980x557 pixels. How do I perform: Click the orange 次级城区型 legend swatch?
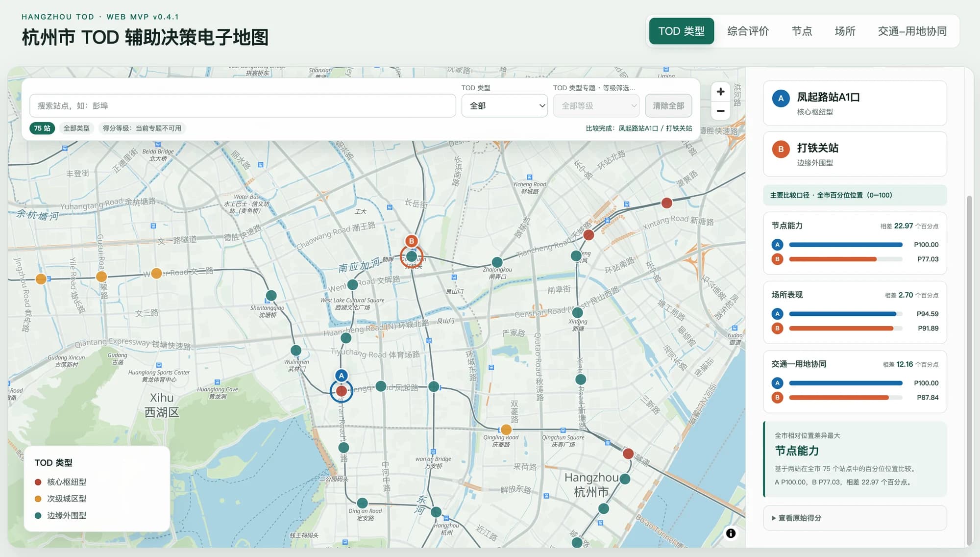(x=38, y=499)
